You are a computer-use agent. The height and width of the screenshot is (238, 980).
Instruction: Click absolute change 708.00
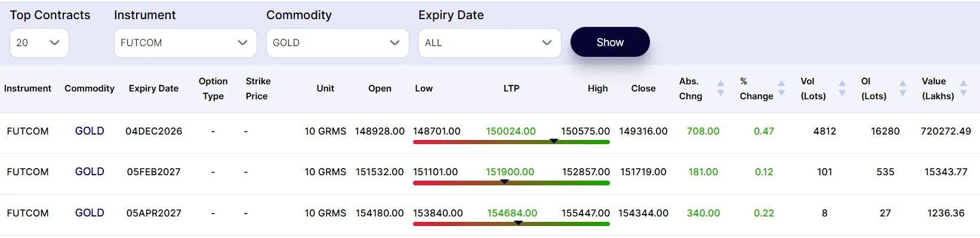(x=703, y=131)
